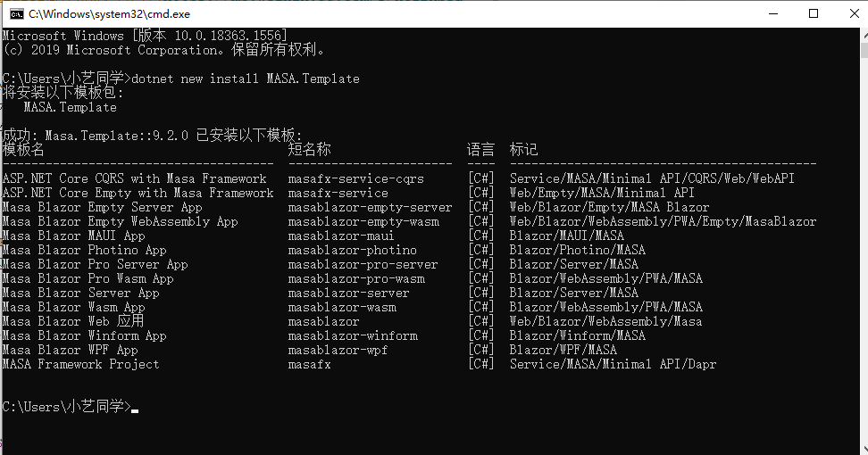Click tag 'Web/Blazor/WebAssembly/PWA/Empty/MasaBlazor'
This screenshot has height=455, width=868.
click(664, 221)
